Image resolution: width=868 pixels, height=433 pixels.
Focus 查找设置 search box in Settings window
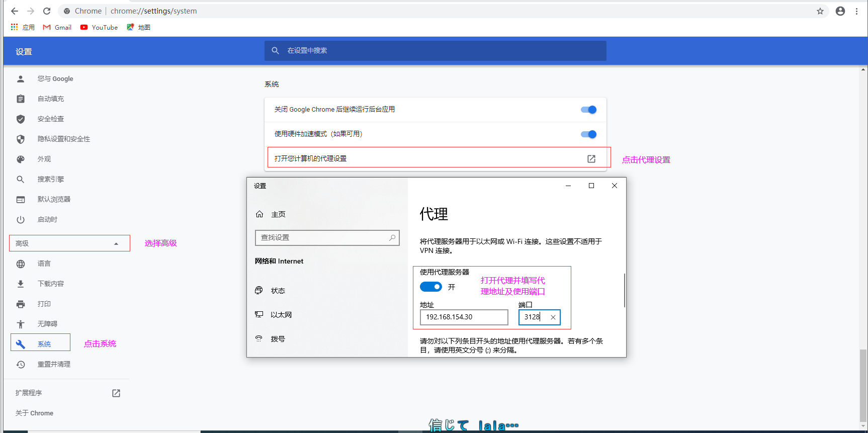click(x=327, y=238)
